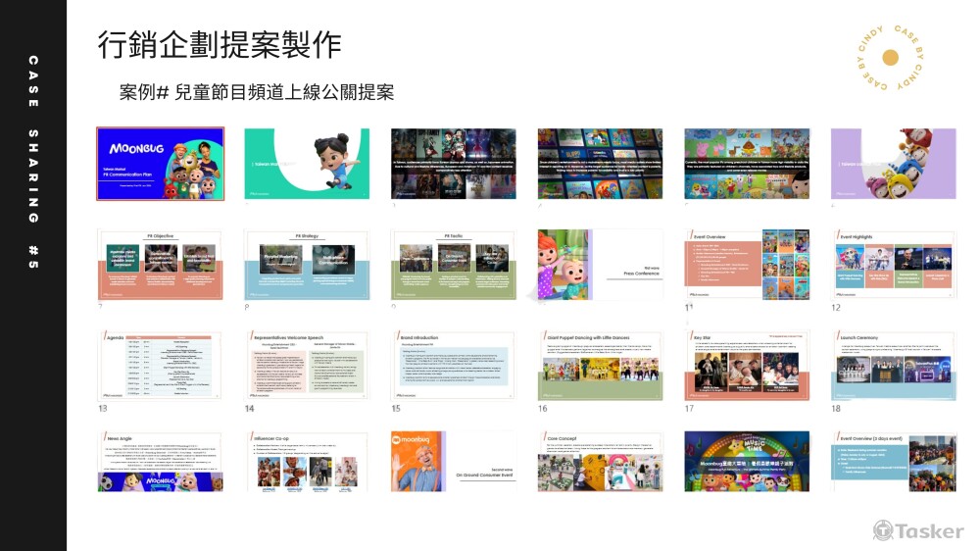Select the Launch Ceremony slide thumbnail
980x551 pixels.
coord(893,366)
